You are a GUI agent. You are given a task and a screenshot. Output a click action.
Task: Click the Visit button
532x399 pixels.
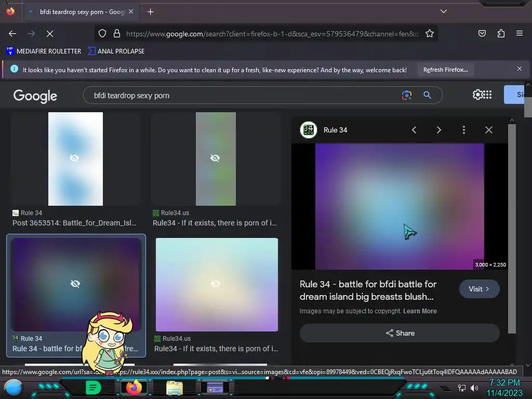click(479, 289)
